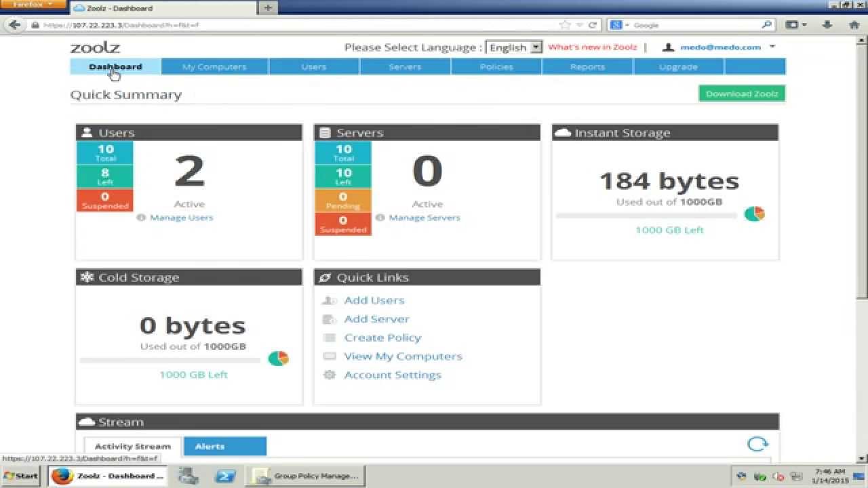Screen dimensions: 868x488
Task: Open the downloads arrow icon in Firefox toolbar
Action: click(x=827, y=25)
